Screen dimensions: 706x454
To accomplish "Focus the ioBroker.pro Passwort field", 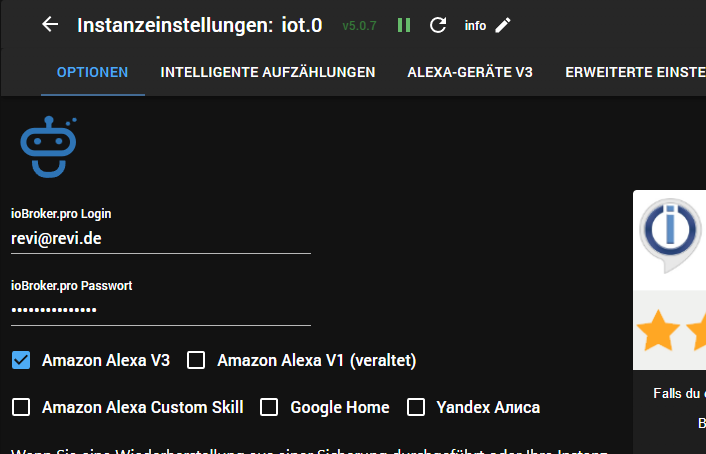I will (160, 310).
